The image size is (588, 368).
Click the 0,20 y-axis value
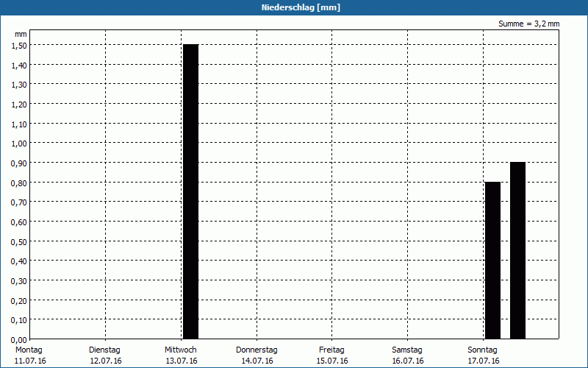point(19,301)
